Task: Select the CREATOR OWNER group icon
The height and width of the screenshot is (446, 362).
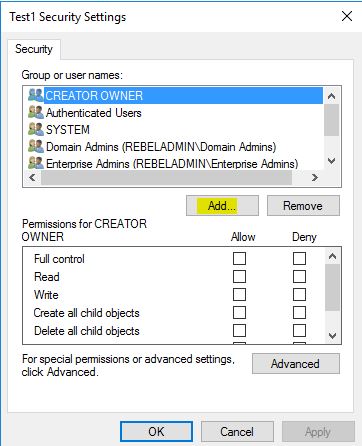Action: (x=36, y=95)
